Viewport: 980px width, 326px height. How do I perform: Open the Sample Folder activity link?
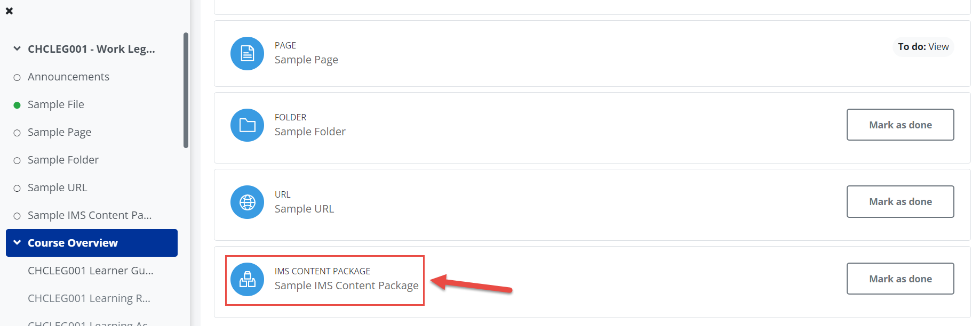tap(310, 132)
